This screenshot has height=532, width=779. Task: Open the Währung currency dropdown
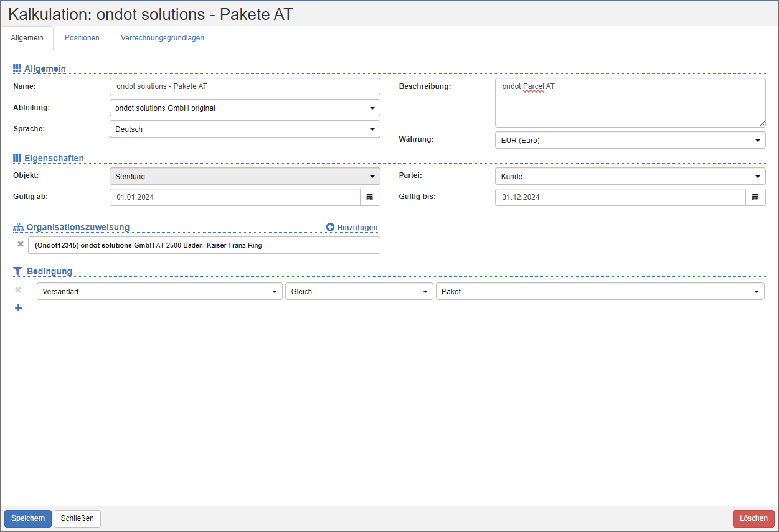click(630, 140)
